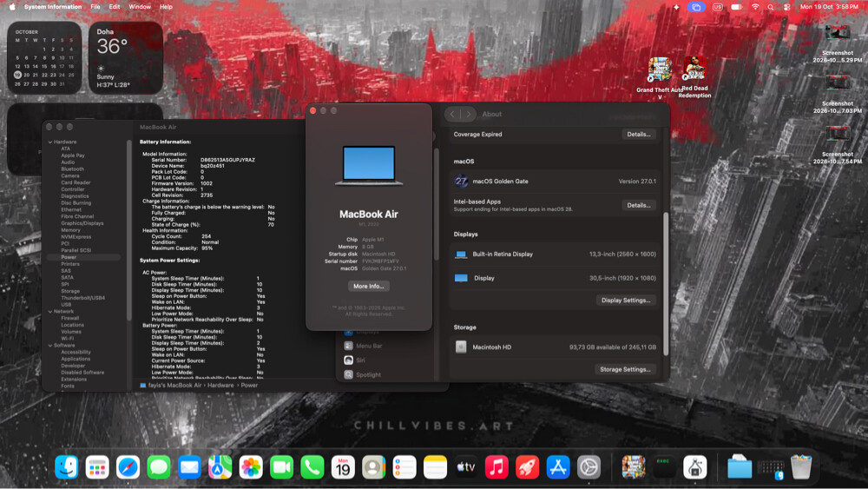Open Trash in the Dock
The height and width of the screenshot is (489, 868).
click(x=801, y=467)
